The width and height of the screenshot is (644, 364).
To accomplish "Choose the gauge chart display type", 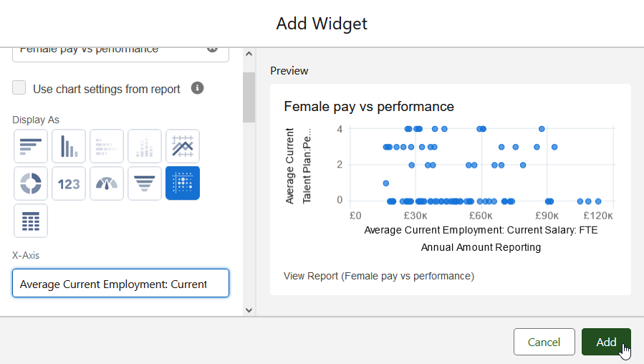I will tap(107, 183).
